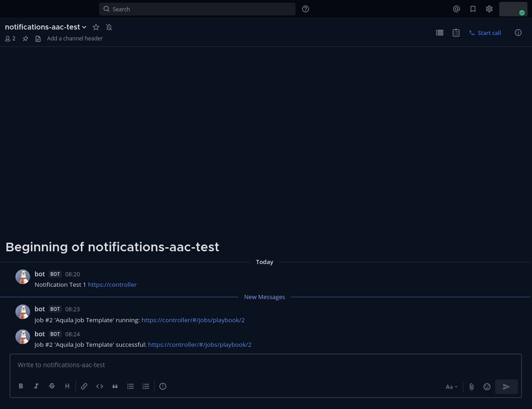Open the Job #2 successful playbook link
This screenshot has width=532, height=409.
(x=200, y=344)
